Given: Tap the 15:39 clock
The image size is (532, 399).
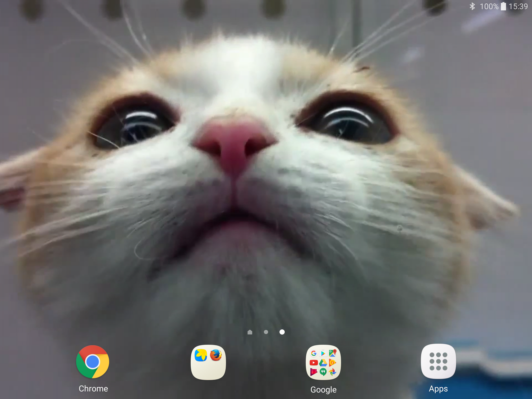Looking at the screenshot, I should click(x=518, y=6).
